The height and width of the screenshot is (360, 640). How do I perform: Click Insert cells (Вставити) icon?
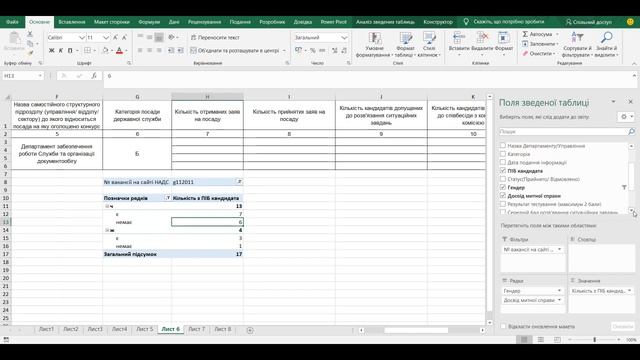click(x=459, y=38)
